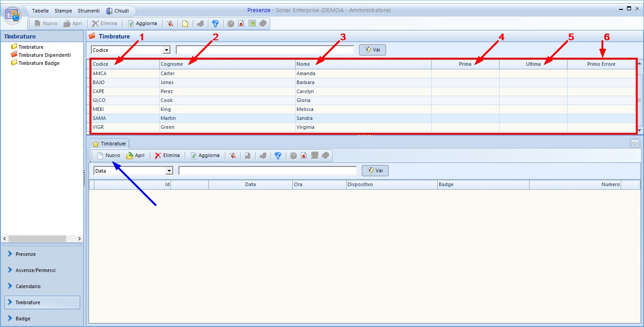Click the red-arrow export icon in lower toolbar
This screenshot has height=327, width=644.
304,156
